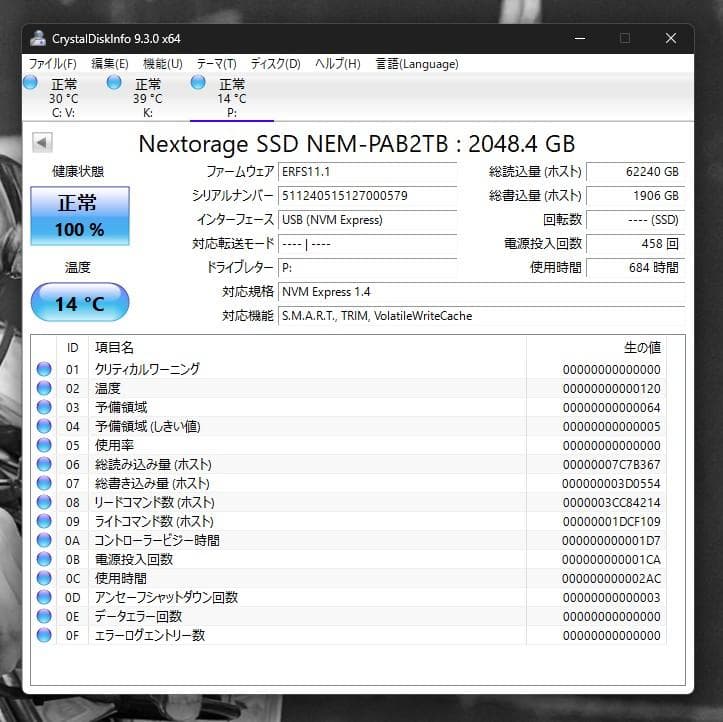This screenshot has width=723, height=722.
Task: Click blue status icon for row 06
Action: coord(44,464)
